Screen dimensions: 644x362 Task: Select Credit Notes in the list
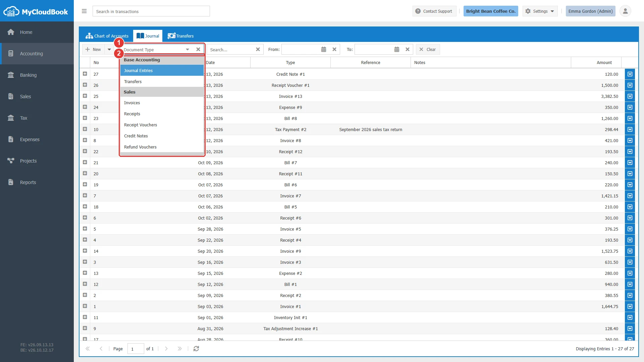162,136
